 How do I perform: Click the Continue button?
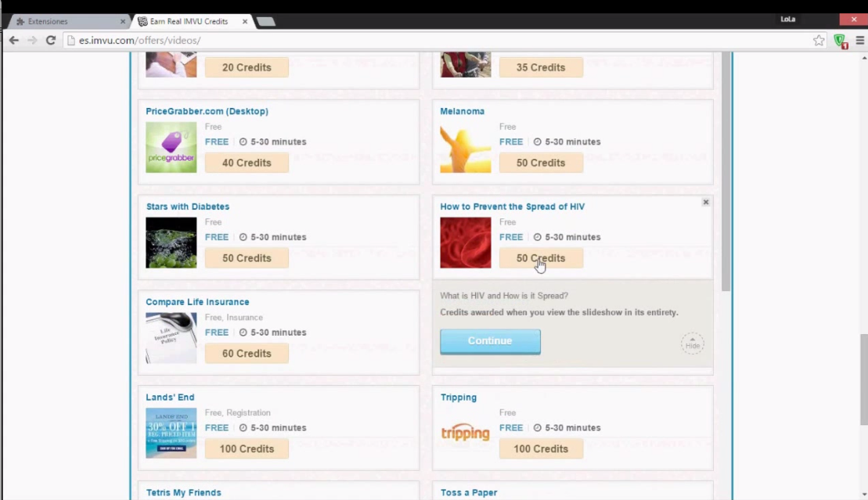pos(490,341)
